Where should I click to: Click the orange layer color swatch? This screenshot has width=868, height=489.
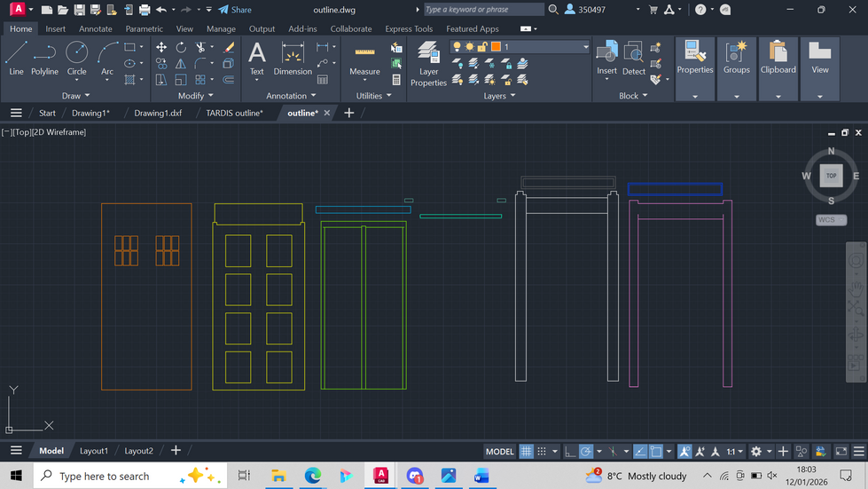tap(496, 46)
